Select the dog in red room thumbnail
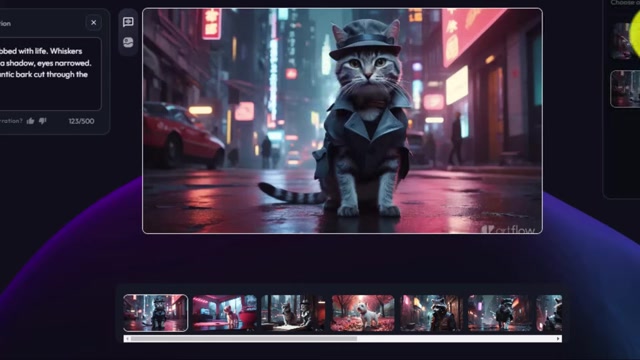Viewport: 640px width, 360px height. [225, 313]
